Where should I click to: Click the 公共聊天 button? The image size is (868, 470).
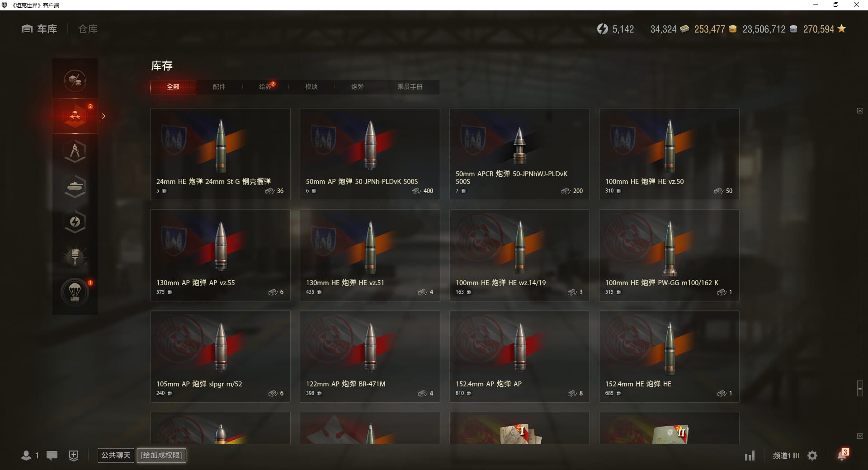116,455
